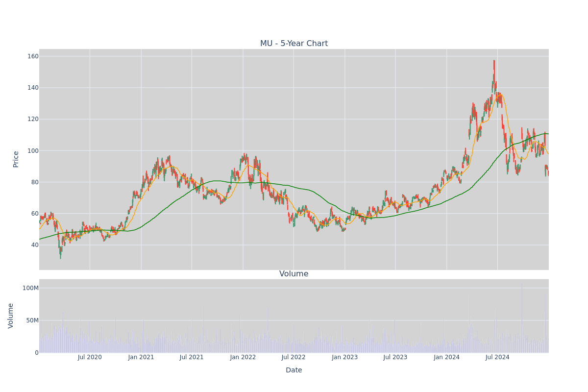Click the "Jul 2021" date tick
The width and height of the screenshot is (588, 392).
coord(192,357)
